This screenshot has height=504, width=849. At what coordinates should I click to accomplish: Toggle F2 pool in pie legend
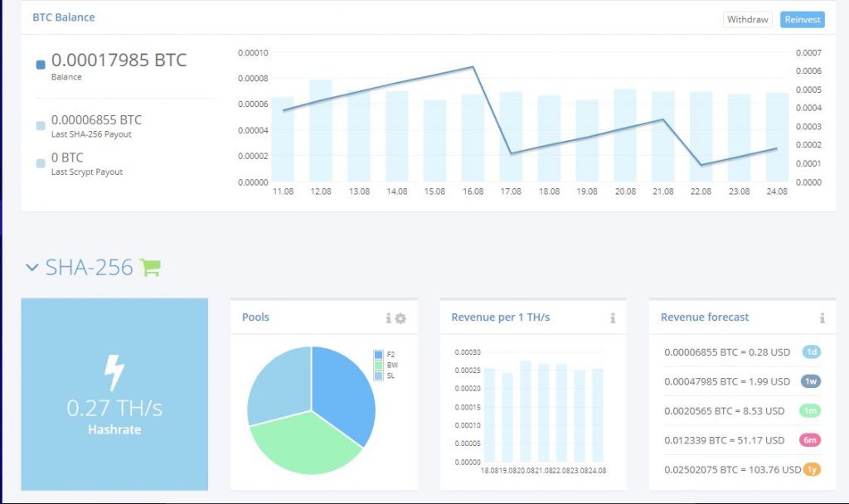(x=379, y=355)
